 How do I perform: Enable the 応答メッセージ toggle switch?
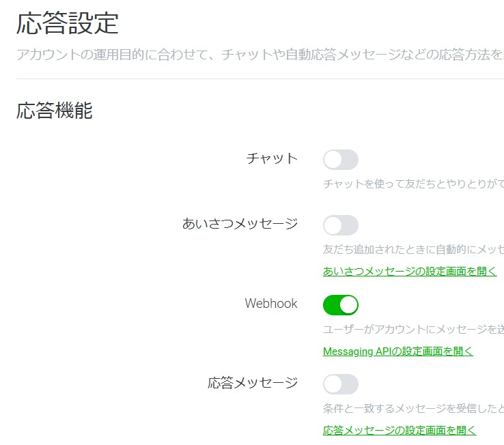[340, 384]
